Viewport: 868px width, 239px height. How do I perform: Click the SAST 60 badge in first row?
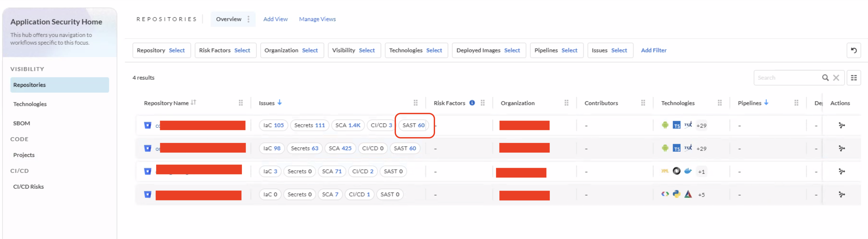pos(413,125)
